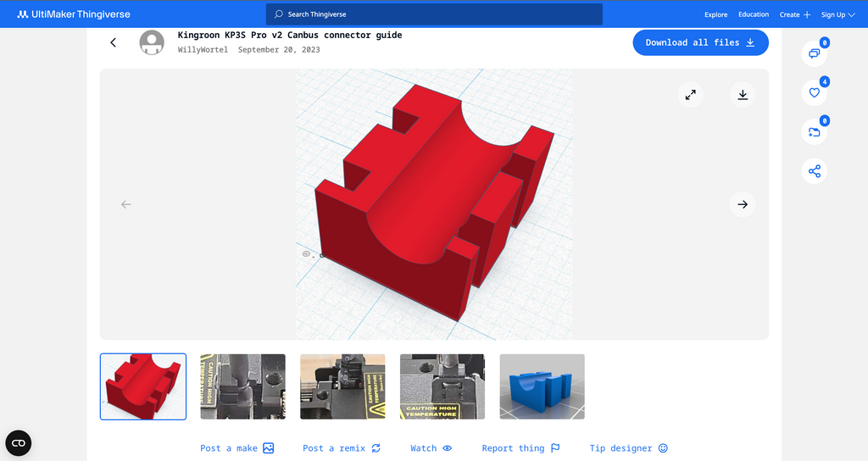Open fullscreen view of the 3D model
Screen dimensions: 868x461
[691, 95]
